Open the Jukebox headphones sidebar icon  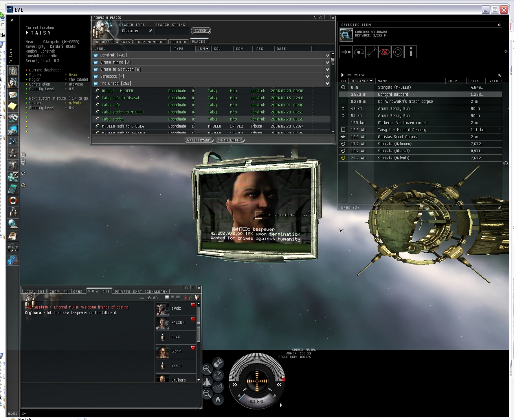coord(13,248)
